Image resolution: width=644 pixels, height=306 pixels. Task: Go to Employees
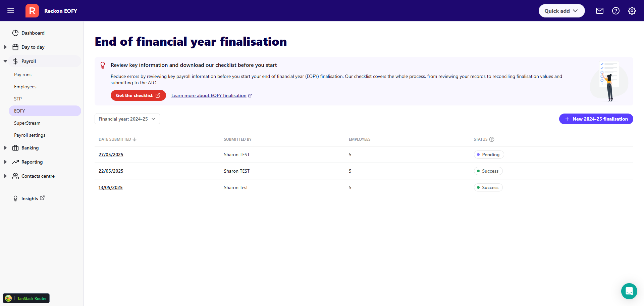tap(25, 87)
